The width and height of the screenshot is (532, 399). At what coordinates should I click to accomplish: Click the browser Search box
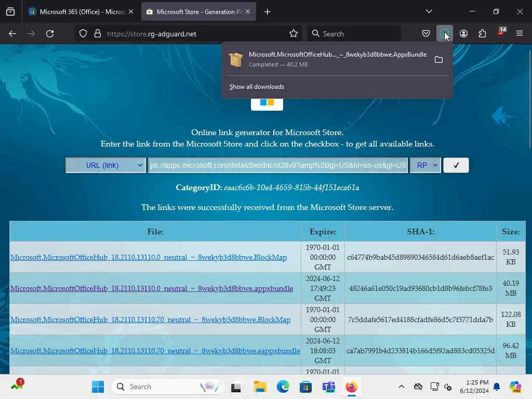coord(354,34)
